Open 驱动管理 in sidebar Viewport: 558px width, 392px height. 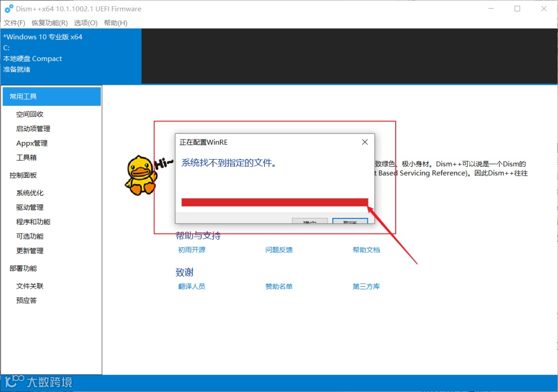(x=29, y=207)
